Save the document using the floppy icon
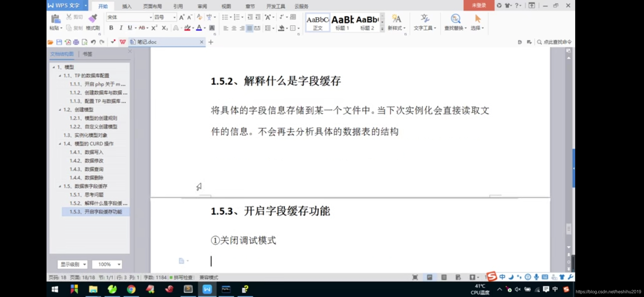The width and height of the screenshot is (644, 297). (x=59, y=42)
